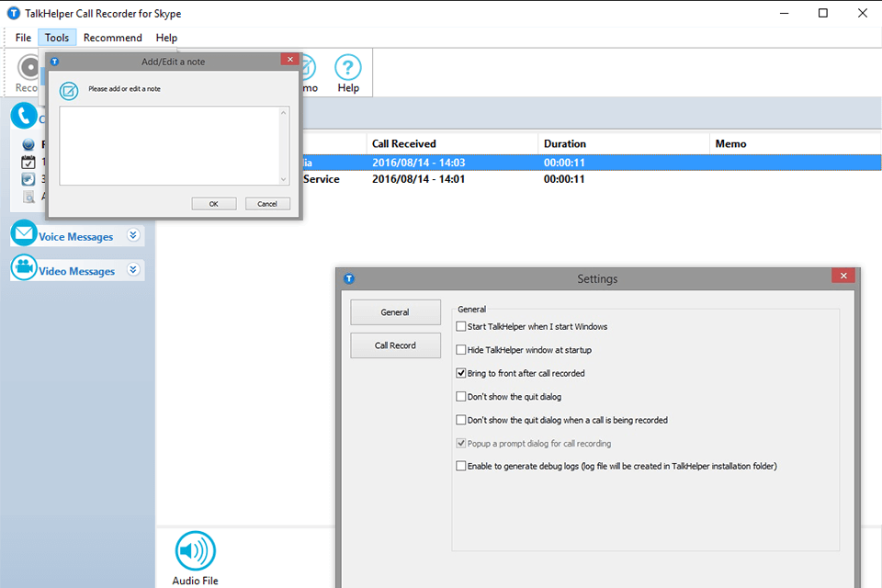Viewport: 882px width, 588px height.
Task: Enable Start TalkHelper when I start Windows
Action: coord(460,326)
